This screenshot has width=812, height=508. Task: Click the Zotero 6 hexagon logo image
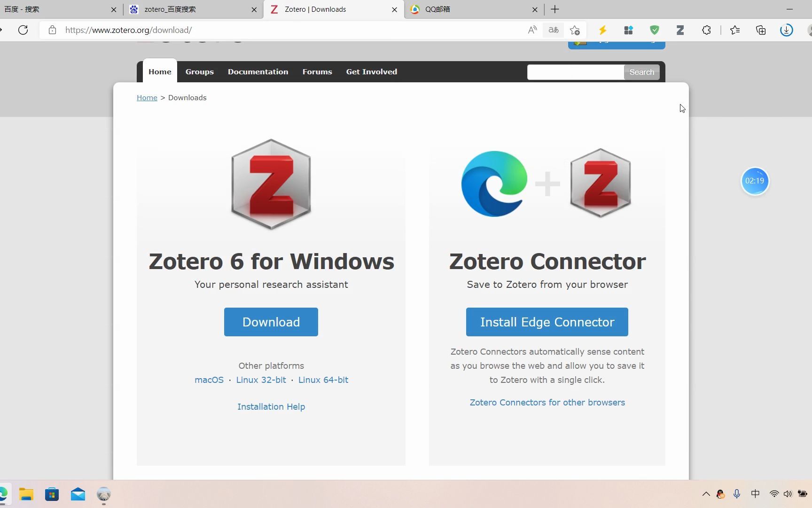pyautogui.click(x=271, y=184)
